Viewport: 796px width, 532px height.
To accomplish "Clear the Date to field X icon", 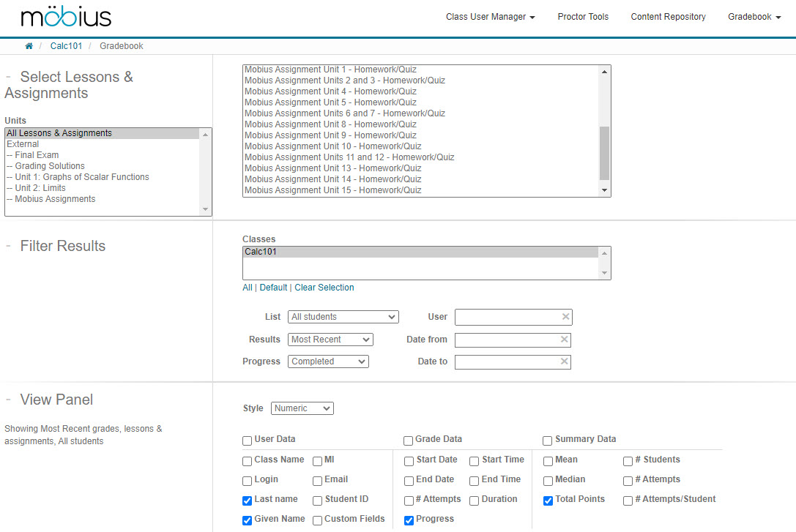I will (564, 361).
